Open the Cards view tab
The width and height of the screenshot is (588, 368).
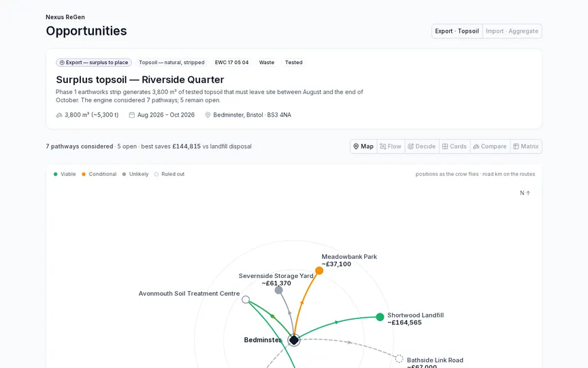454,147
